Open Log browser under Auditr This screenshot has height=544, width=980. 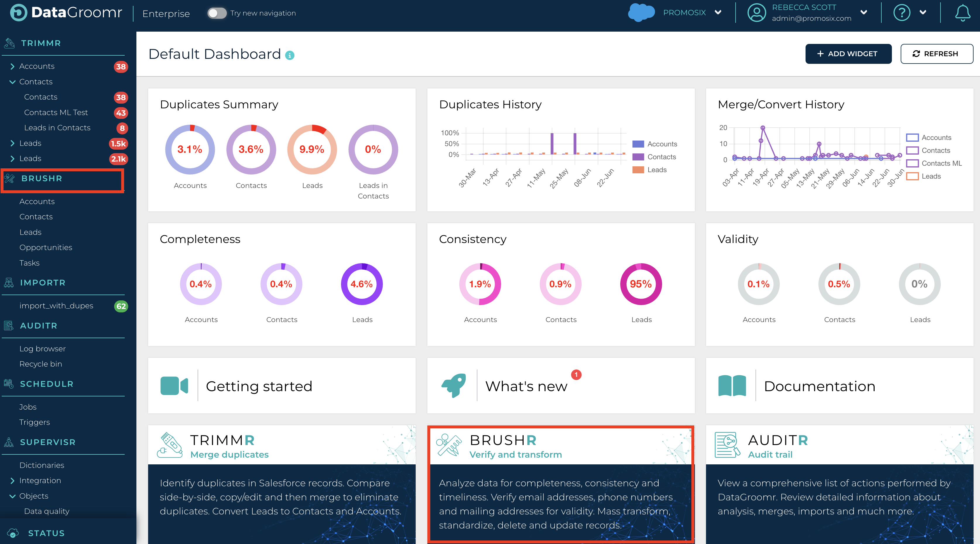coord(43,348)
